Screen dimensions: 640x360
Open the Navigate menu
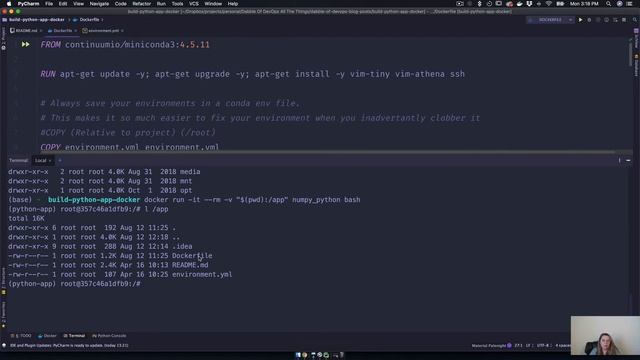click(99, 4)
